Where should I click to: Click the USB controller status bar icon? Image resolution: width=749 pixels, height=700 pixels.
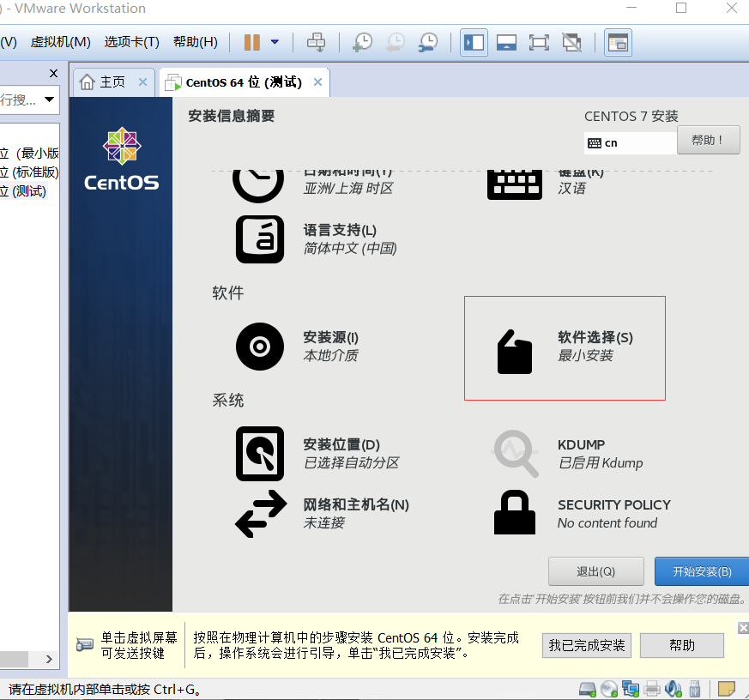pos(695,689)
